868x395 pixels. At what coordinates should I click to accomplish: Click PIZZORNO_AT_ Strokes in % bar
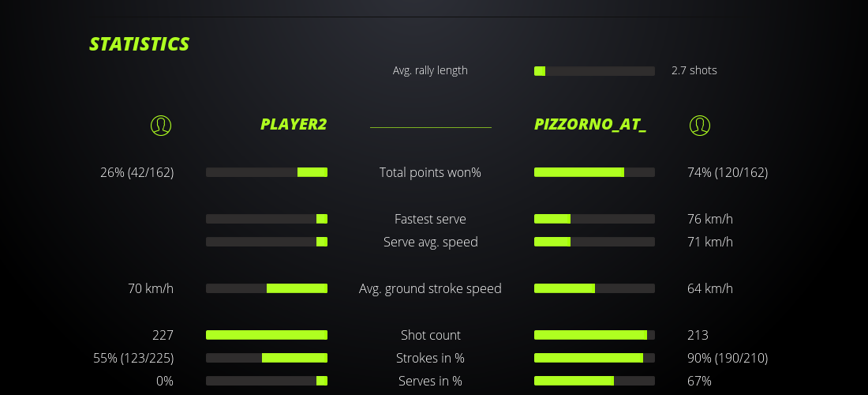click(594, 358)
